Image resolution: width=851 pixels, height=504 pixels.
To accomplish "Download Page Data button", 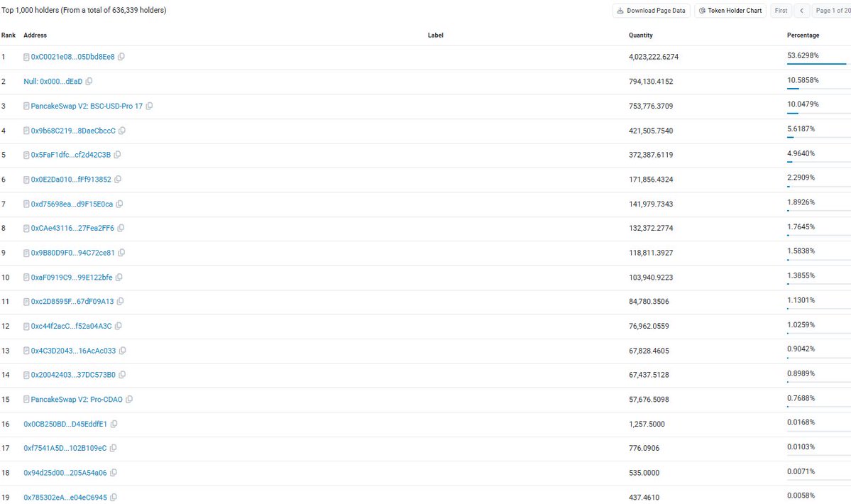I will (x=652, y=11).
